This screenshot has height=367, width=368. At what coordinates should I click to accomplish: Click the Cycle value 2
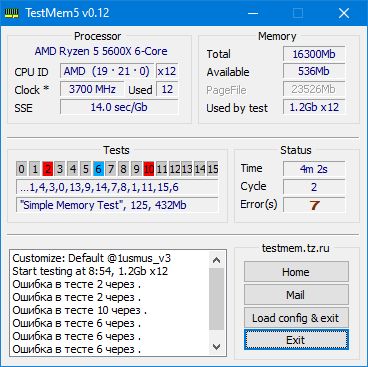(314, 187)
